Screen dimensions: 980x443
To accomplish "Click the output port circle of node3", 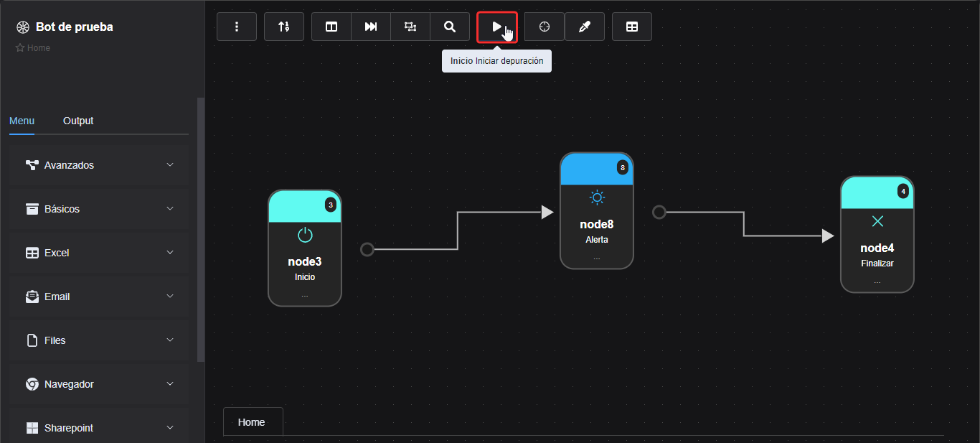I will click(x=367, y=249).
